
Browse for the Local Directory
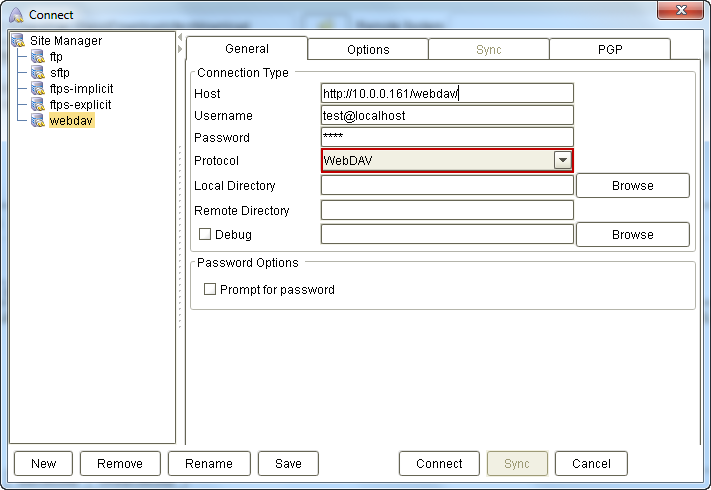(x=632, y=186)
